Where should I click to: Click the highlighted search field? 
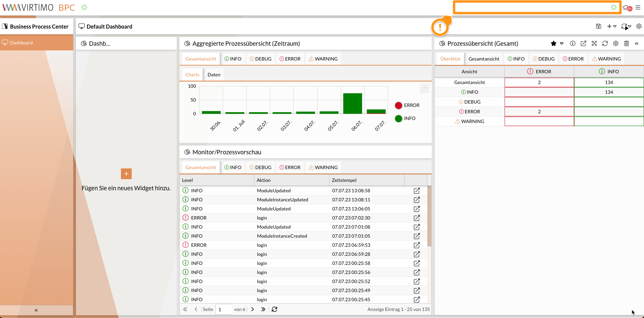(536, 7)
